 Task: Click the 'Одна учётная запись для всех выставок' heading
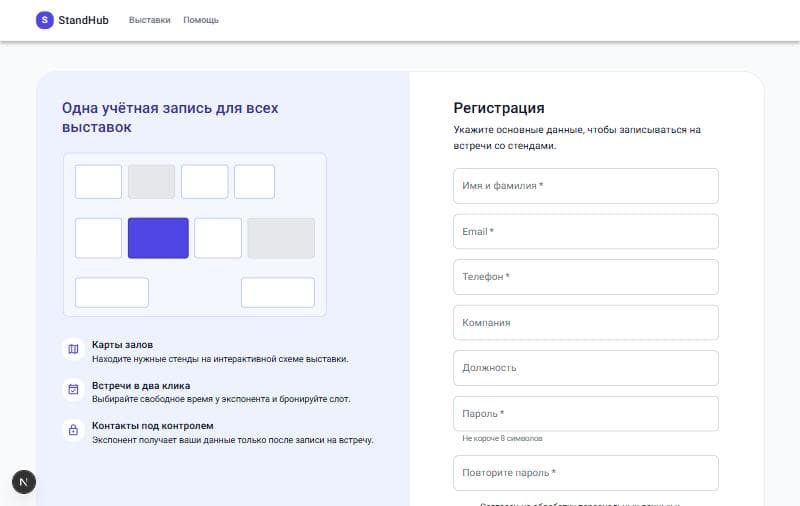click(170, 117)
